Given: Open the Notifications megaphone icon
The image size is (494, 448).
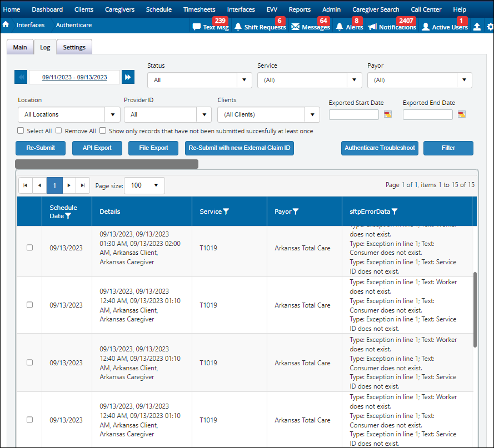Looking at the screenshot, I should [x=372, y=27].
